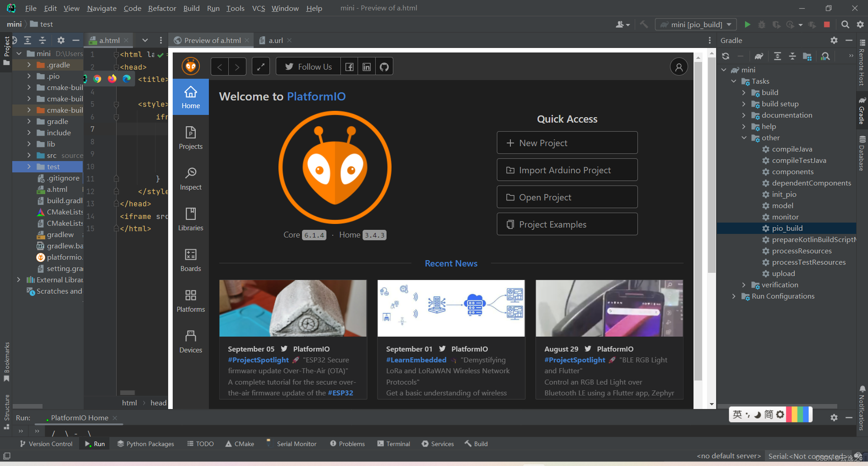This screenshot has width=868, height=466.
Task: Switch to the a.url tab
Action: tap(275, 40)
